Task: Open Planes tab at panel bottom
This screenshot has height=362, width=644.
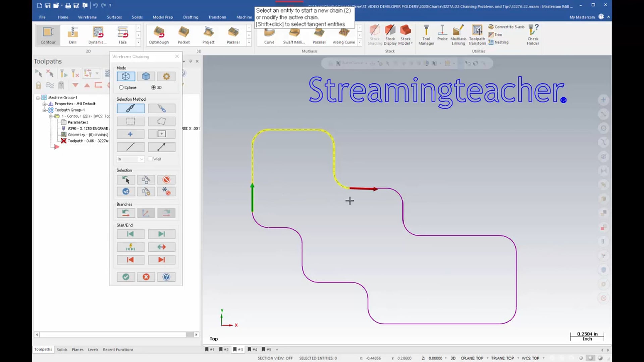Action: click(x=77, y=350)
